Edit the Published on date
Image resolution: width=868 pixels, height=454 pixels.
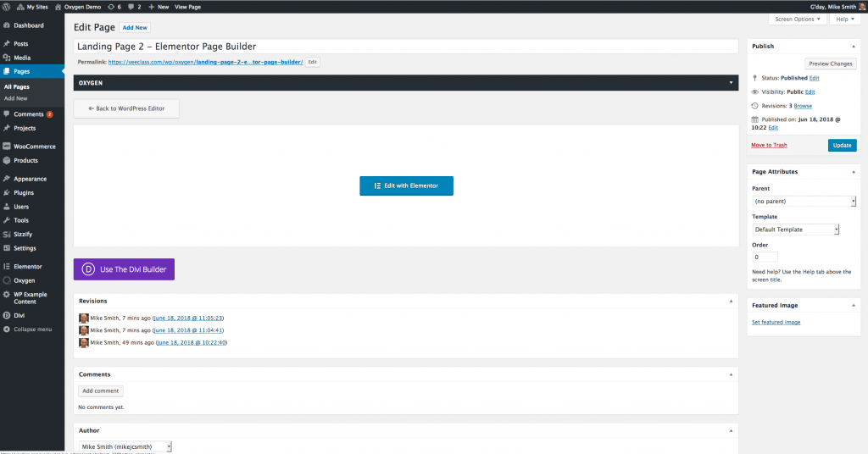773,128
